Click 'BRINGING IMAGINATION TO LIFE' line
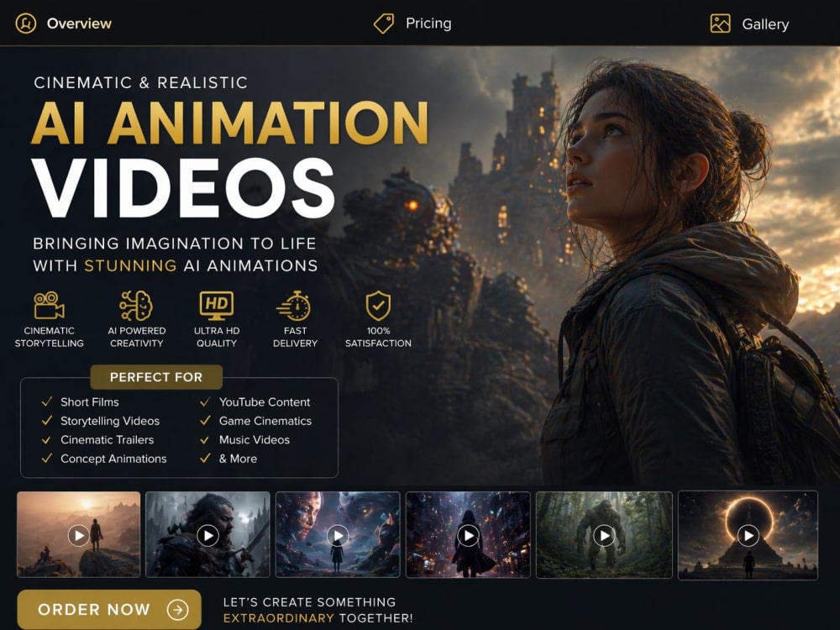 (175, 244)
